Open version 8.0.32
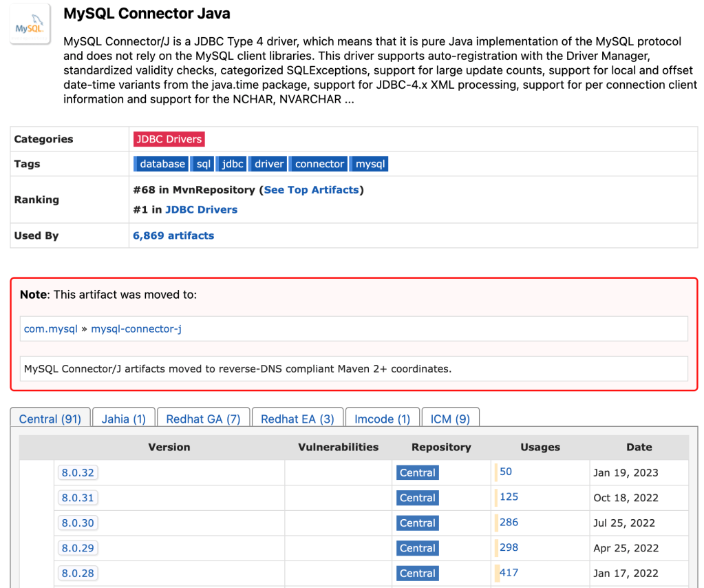This screenshot has width=704, height=588. pyautogui.click(x=78, y=473)
